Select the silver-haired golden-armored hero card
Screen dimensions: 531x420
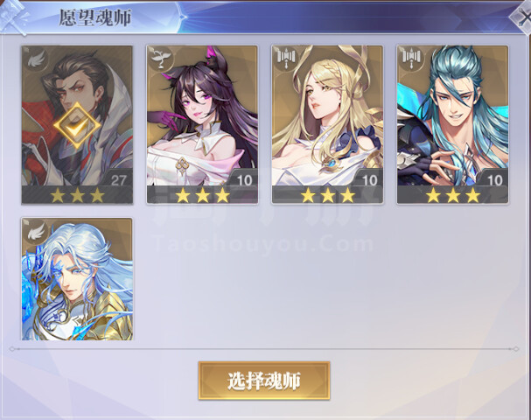click(x=77, y=279)
